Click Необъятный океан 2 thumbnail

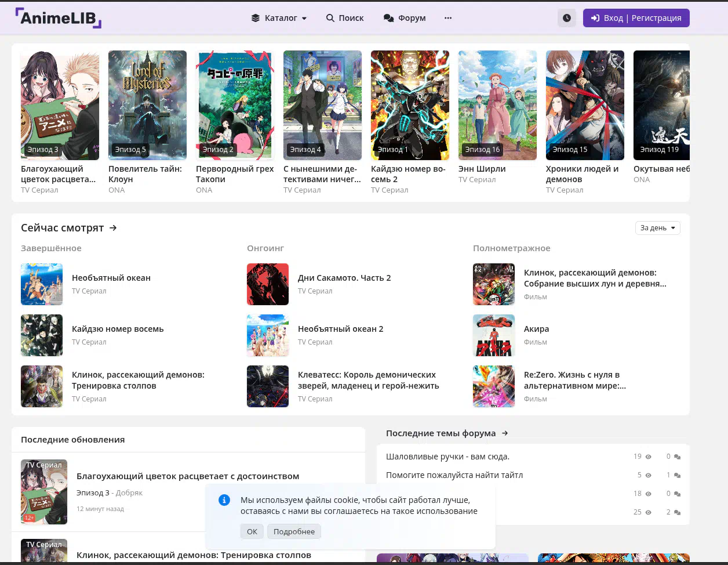pos(268,335)
